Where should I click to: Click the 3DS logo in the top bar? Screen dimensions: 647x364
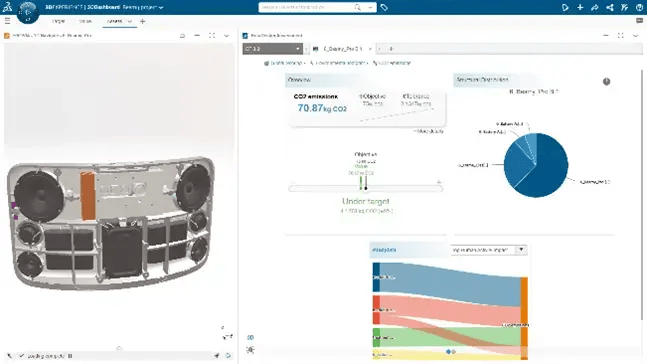(x=7, y=7)
